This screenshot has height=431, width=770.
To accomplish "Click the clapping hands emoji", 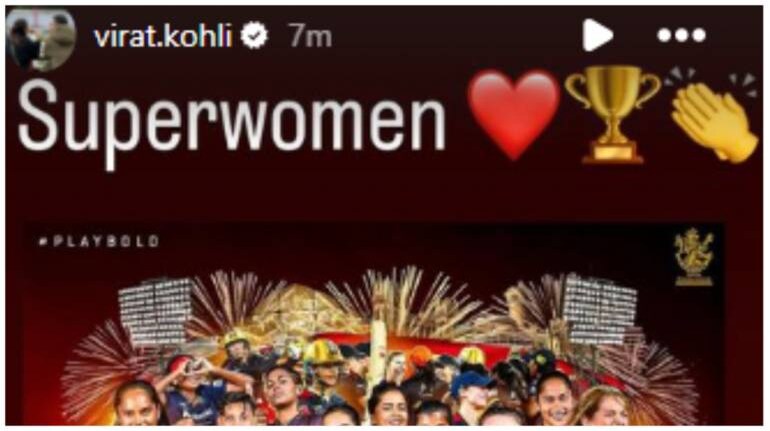I will (x=712, y=117).
